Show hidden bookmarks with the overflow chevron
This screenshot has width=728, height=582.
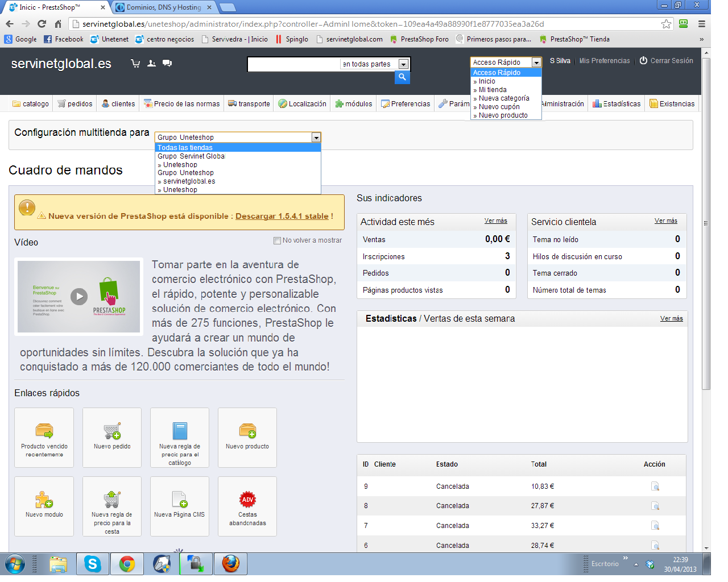[701, 39]
